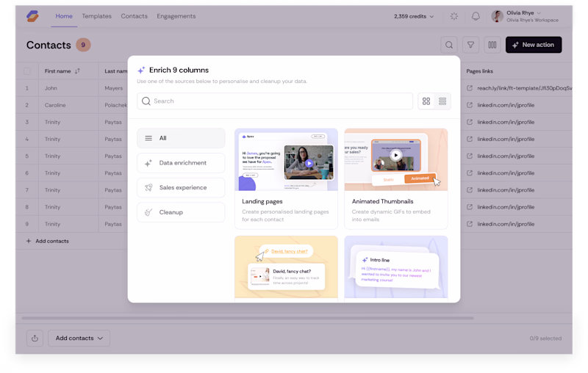Image resolution: width=588 pixels, height=373 pixels.
Task: Expand the 2,359 credits dropdown
Action: point(414,16)
